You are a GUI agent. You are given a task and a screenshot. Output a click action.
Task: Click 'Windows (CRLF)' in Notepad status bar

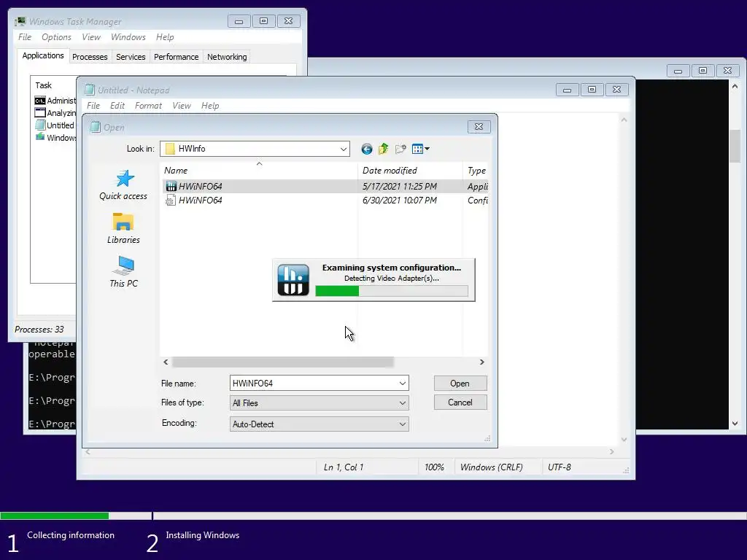pos(491,467)
